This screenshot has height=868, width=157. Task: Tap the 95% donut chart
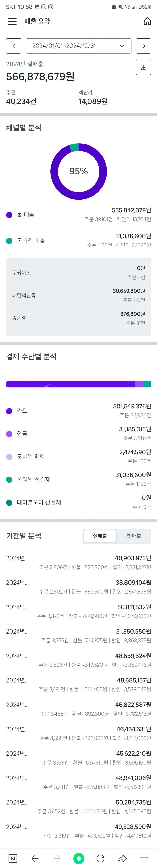click(x=78, y=171)
